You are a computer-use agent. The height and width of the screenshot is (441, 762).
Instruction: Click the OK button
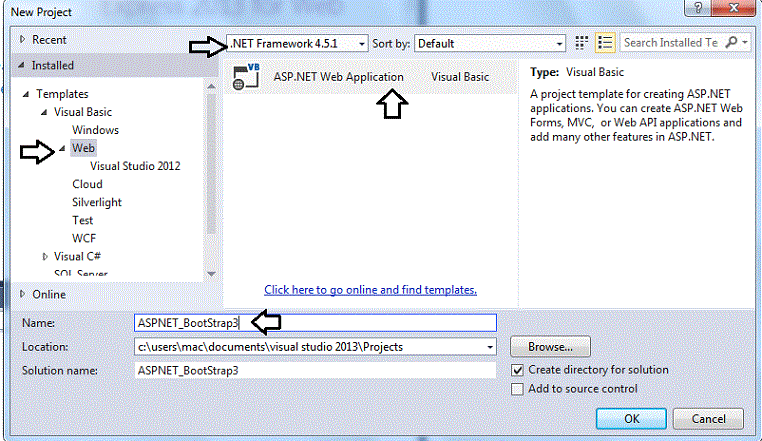[x=631, y=419]
